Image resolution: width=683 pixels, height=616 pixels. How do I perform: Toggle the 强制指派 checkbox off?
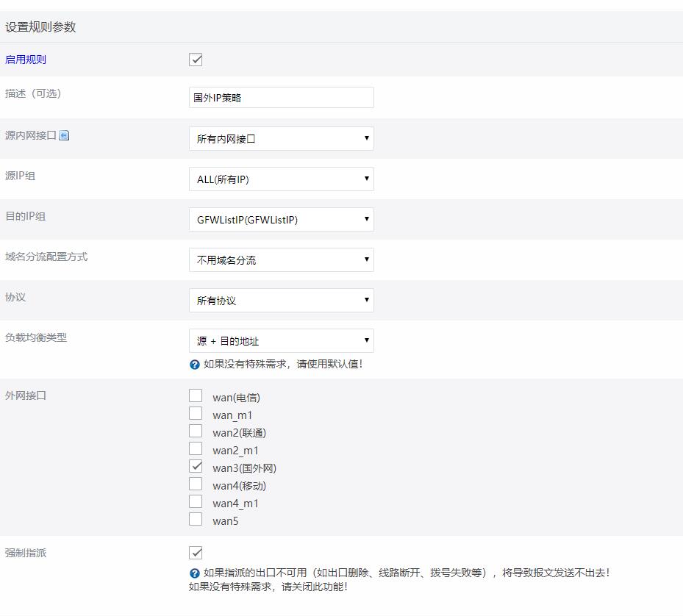coord(196,553)
